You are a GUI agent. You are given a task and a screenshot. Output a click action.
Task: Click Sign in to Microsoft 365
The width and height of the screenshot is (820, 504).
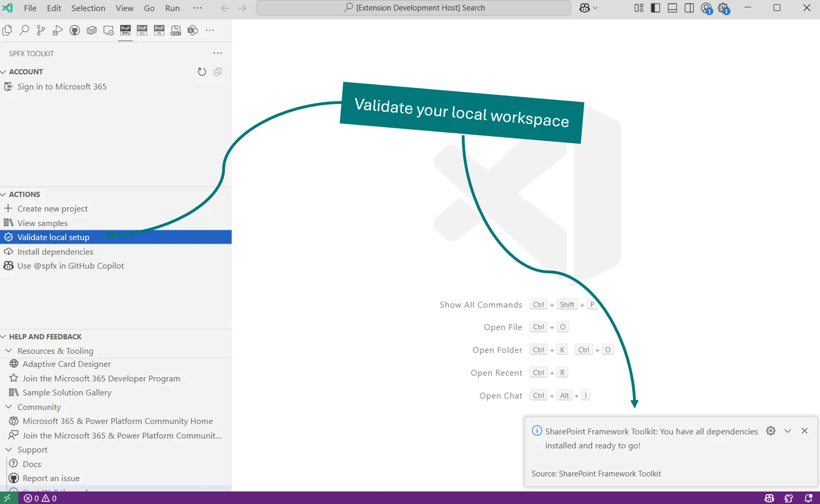(x=62, y=87)
